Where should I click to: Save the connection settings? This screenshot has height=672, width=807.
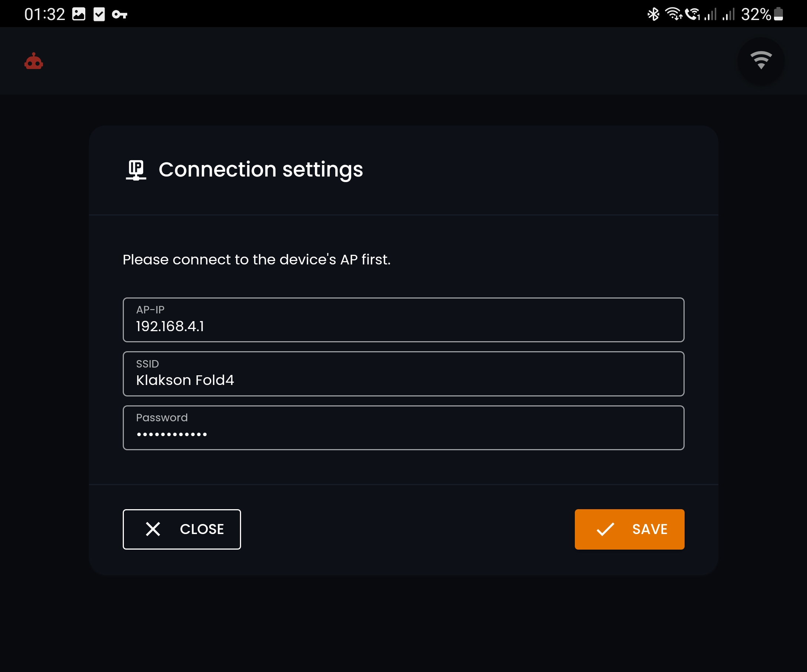coord(629,529)
